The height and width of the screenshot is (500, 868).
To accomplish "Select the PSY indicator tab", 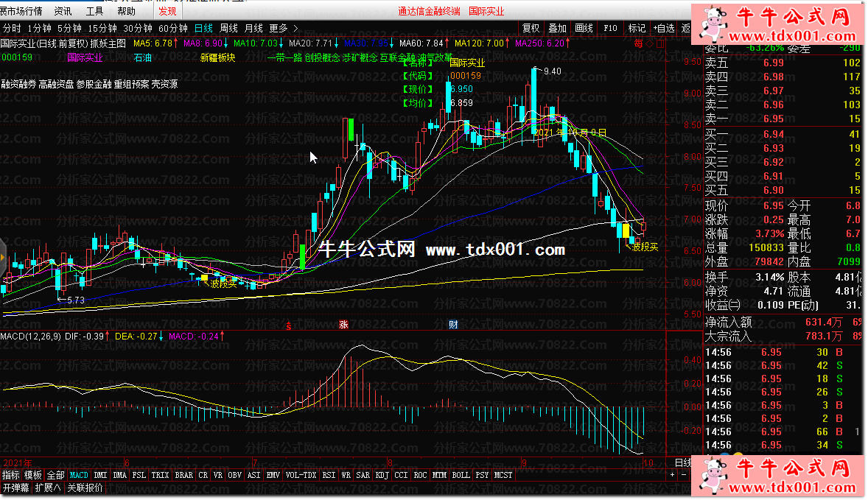I will (x=482, y=475).
